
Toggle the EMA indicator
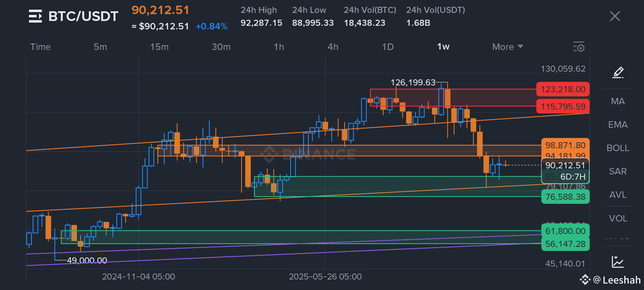click(617, 124)
